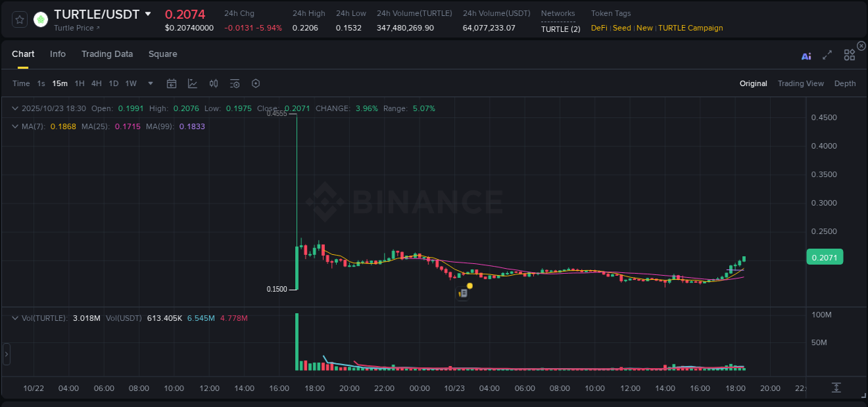Open the TURTLE/USDT pair dropdown
This screenshot has width=868, height=407.
(x=148, y=14)
